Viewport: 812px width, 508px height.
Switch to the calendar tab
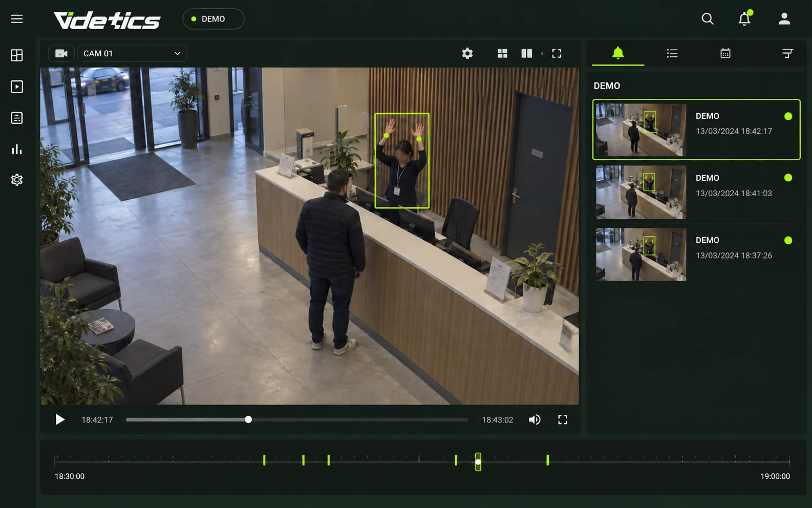725,53
